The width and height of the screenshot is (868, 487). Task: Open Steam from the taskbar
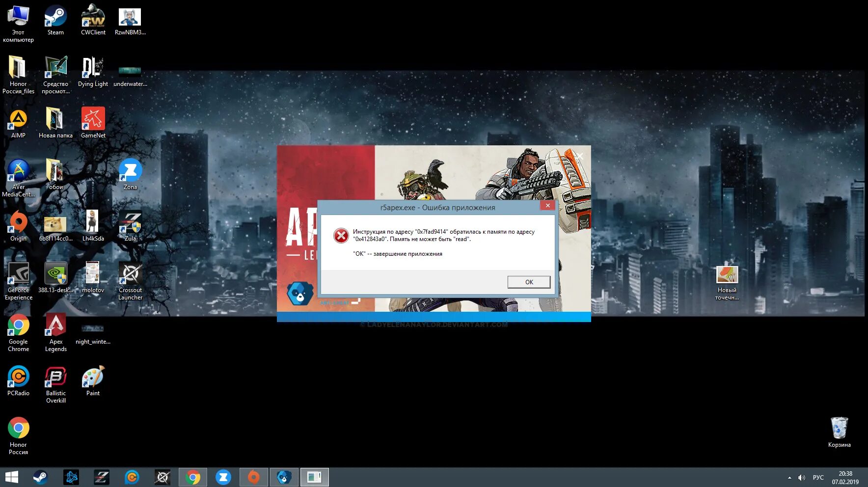click(x=41, y=477)
